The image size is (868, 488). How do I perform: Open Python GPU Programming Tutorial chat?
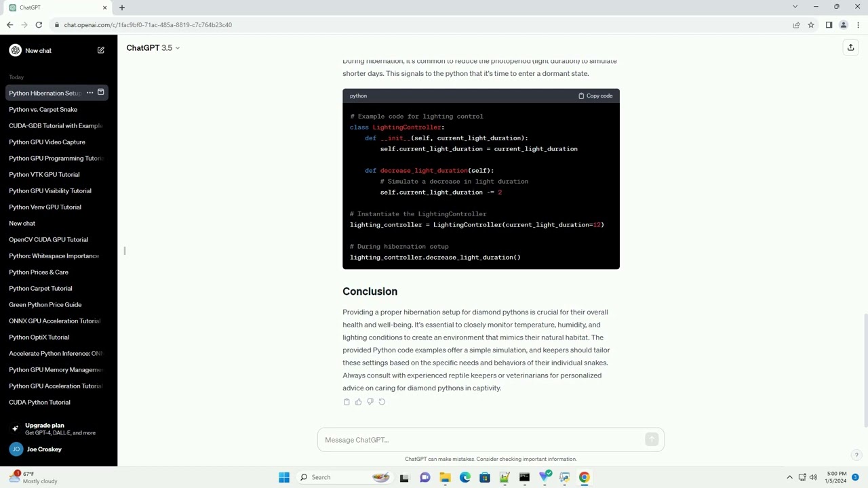(x=57, y=158)
